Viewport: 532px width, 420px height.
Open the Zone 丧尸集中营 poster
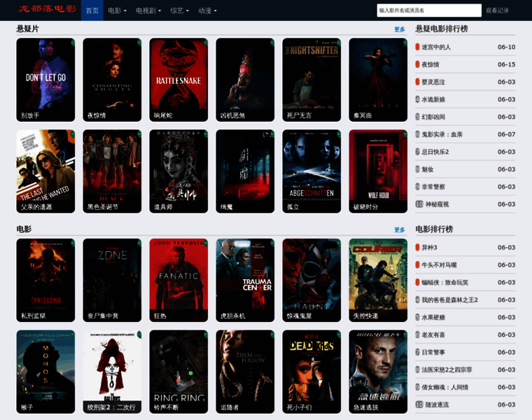click(112, 280)
